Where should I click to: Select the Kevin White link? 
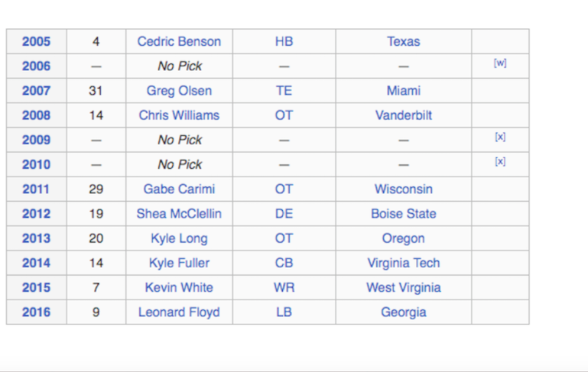click(x=179, y=287)
